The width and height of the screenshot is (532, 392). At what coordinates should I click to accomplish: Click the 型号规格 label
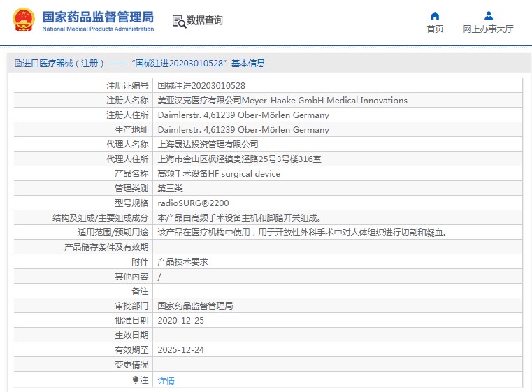(x=131, y=203)
